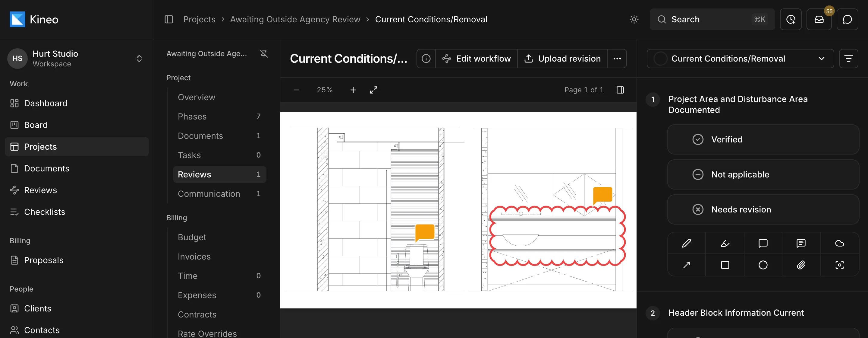Open Contacts under People
This screenshot has height=338, width=868.
(x=77, y=330)
